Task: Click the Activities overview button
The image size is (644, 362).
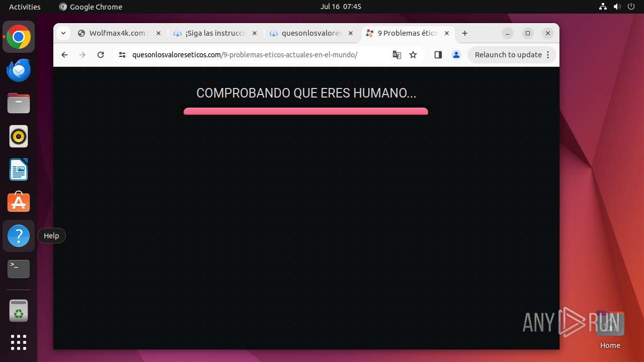Action: (x=25, y=7)
